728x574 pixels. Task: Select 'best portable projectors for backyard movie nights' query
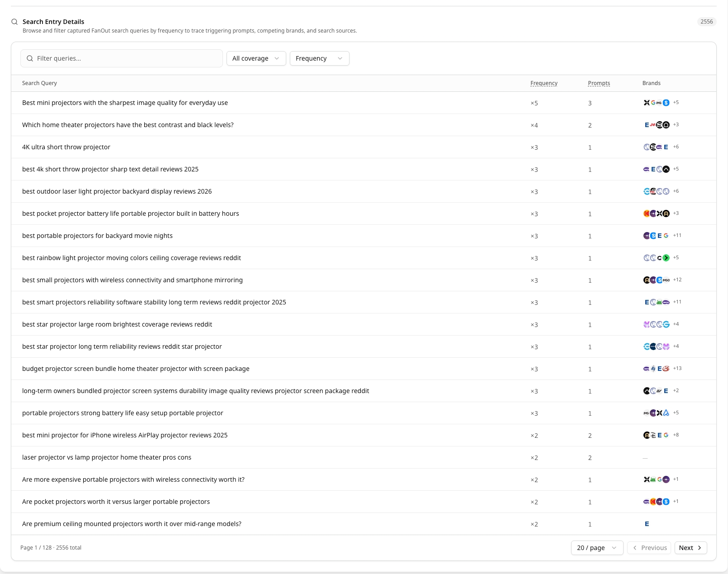click(x=97, y=236)
